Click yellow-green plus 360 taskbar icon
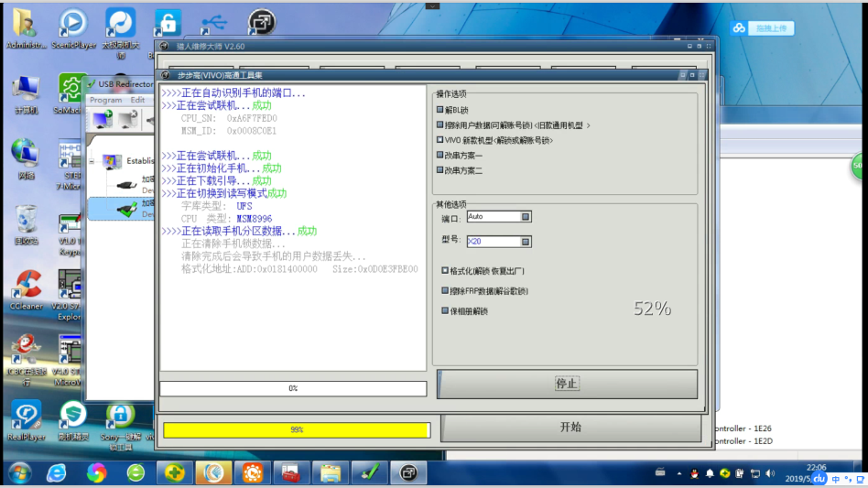The height and width of the screenshot is (488, 868). click(174, 473)
